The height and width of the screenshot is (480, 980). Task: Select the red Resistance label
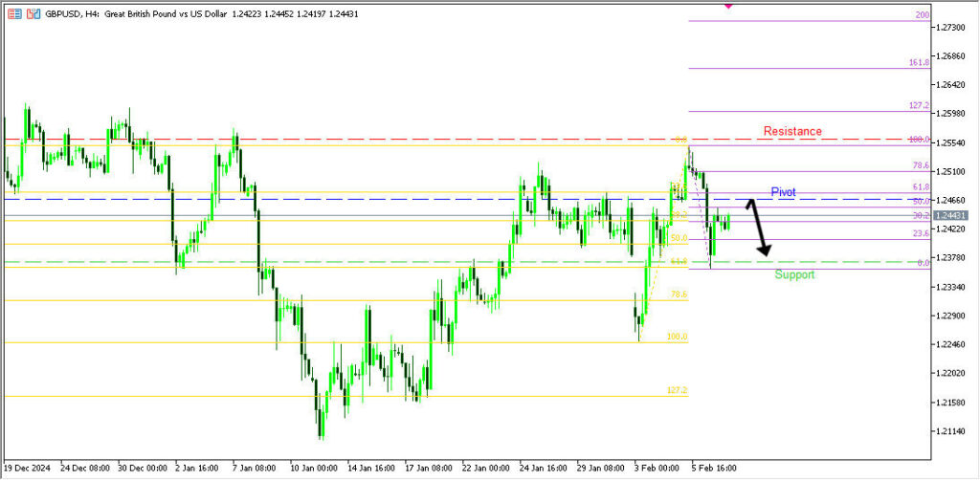coord(791,131)
